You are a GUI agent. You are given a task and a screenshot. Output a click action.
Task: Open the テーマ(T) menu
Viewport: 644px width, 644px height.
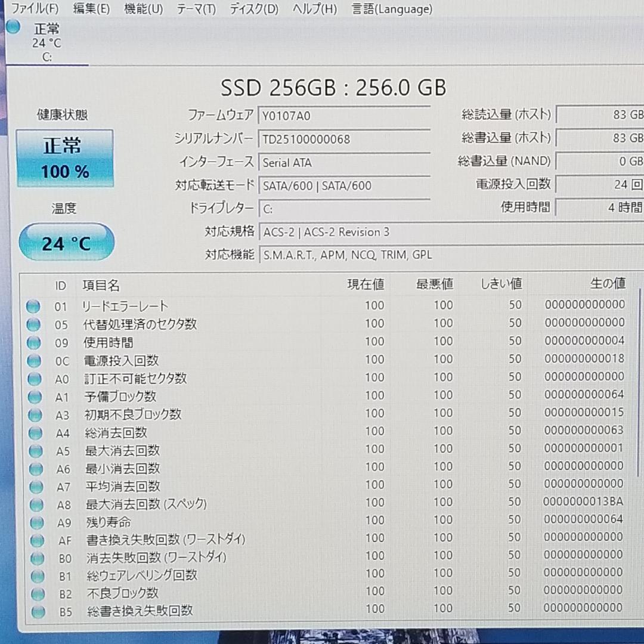196,9
